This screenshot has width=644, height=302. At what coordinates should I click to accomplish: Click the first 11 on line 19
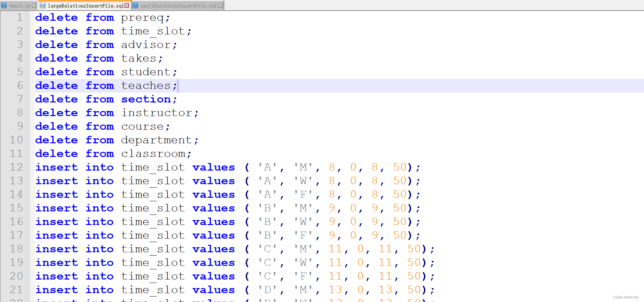[335, 263]
